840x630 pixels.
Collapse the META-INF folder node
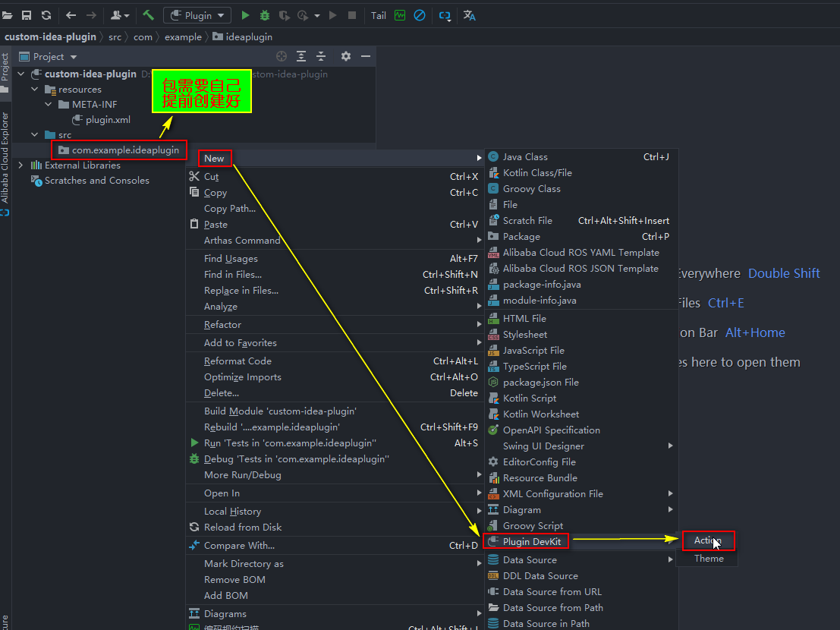point(49,105)
